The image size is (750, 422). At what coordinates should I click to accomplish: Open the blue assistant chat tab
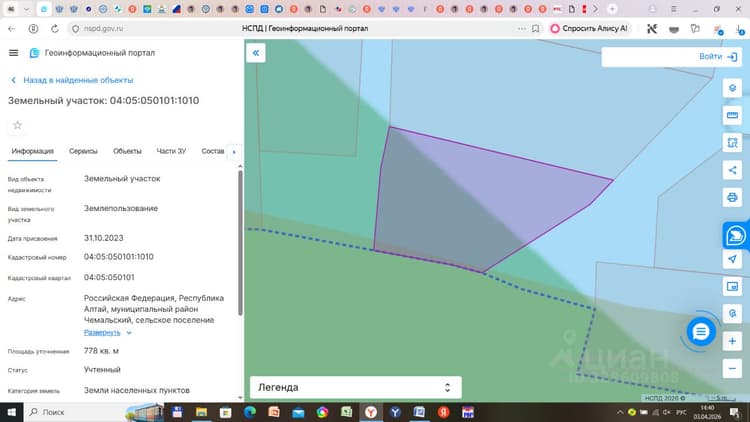[736, 235]
